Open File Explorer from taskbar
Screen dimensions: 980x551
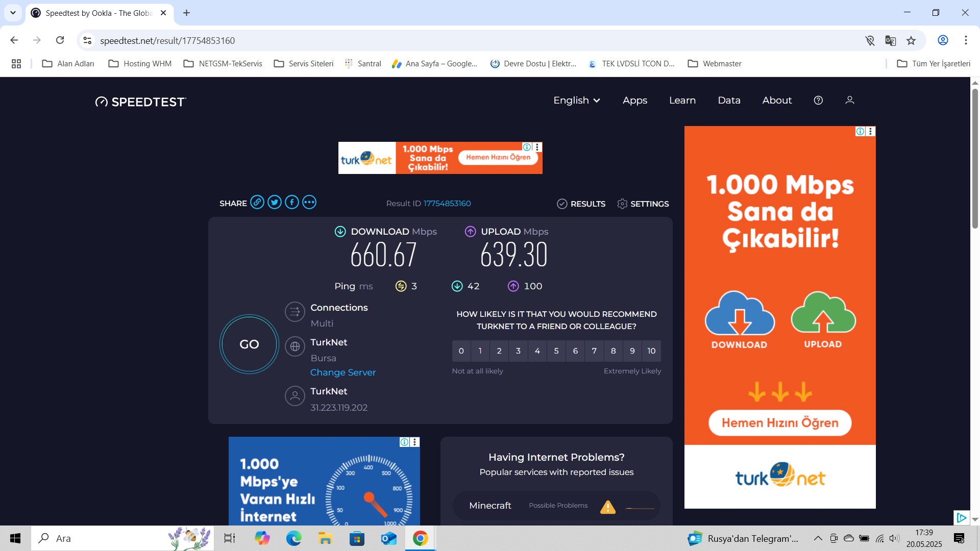click(x=325, y=538)
